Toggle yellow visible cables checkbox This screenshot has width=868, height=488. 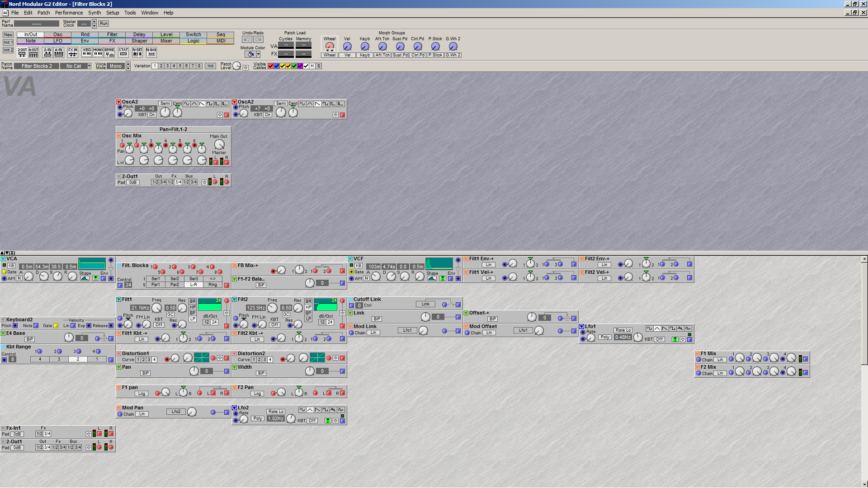pyautogui.click(x=283, y=66)
